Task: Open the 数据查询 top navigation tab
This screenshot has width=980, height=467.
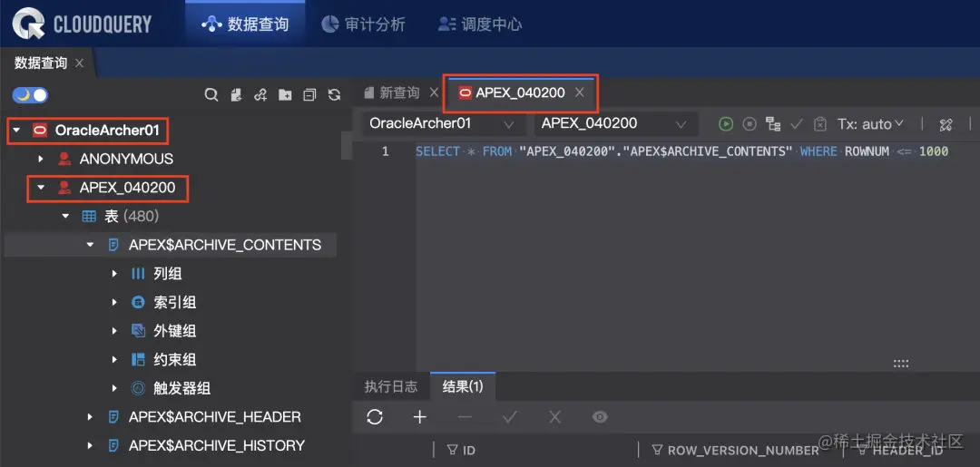Action: (245, 25)
